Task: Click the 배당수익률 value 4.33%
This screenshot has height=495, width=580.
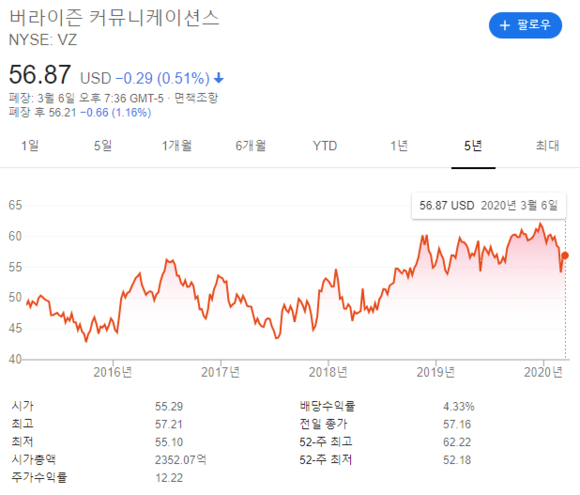Action: pyautogui.click(x=459, y=407)
